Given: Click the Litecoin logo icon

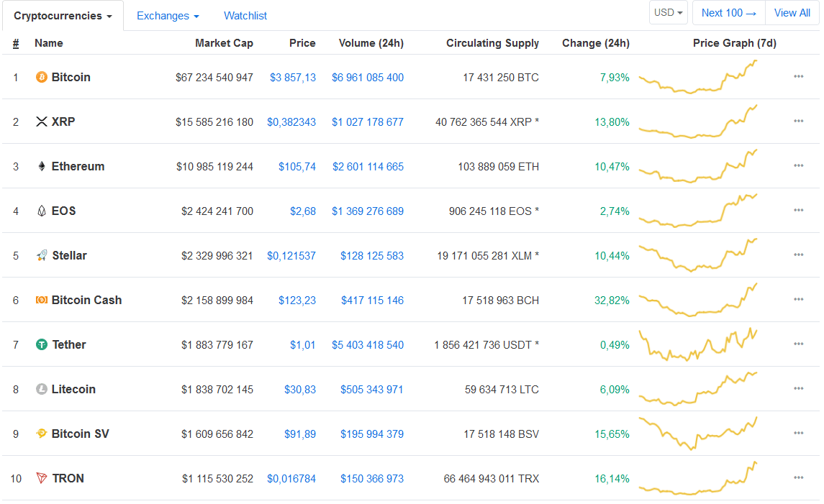Looking at the screenshot, I should 42,389.
